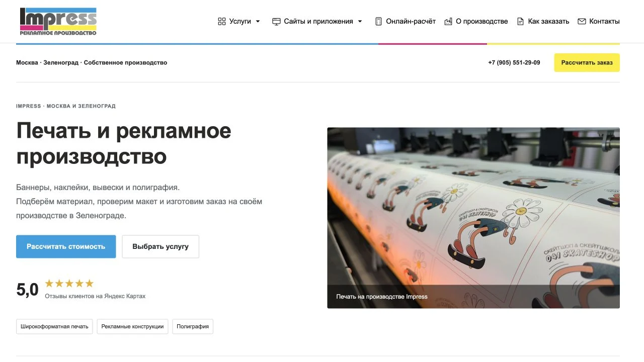The image size is (644, 362).
Task: Click the factory icon beside О производстве
Action: pos(448,22)
